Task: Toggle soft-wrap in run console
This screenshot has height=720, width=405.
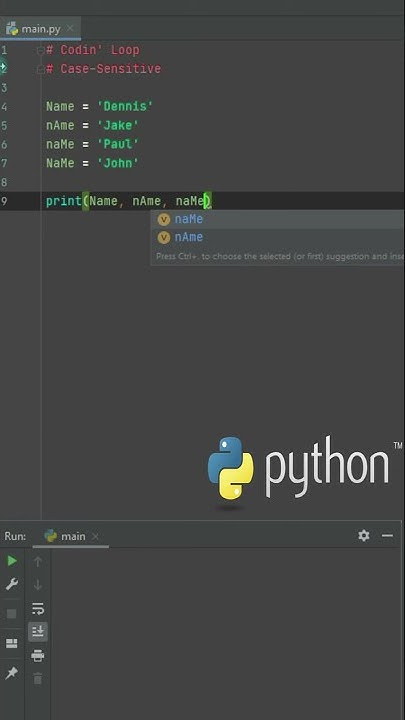Action: [38, 608]
